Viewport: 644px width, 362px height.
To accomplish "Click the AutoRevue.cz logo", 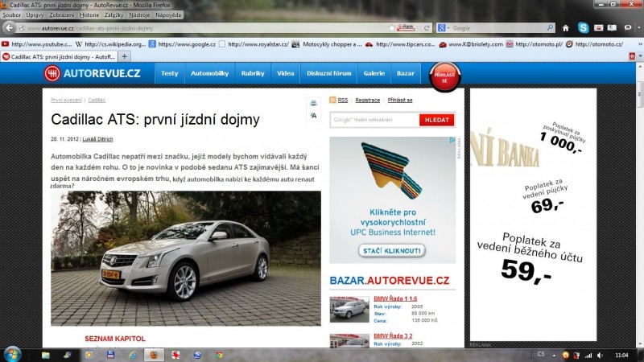I will coord(92,73).
